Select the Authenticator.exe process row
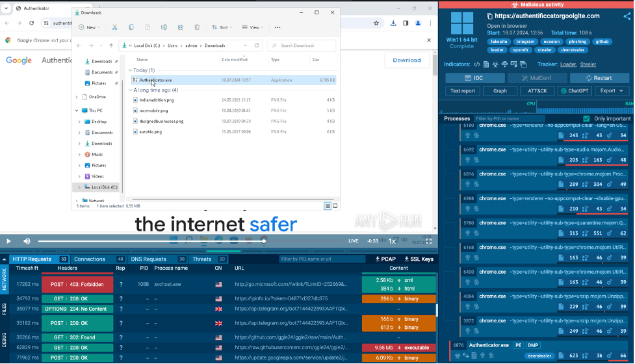635x364 pixels. pyautogui.click(x=539, y=350)
